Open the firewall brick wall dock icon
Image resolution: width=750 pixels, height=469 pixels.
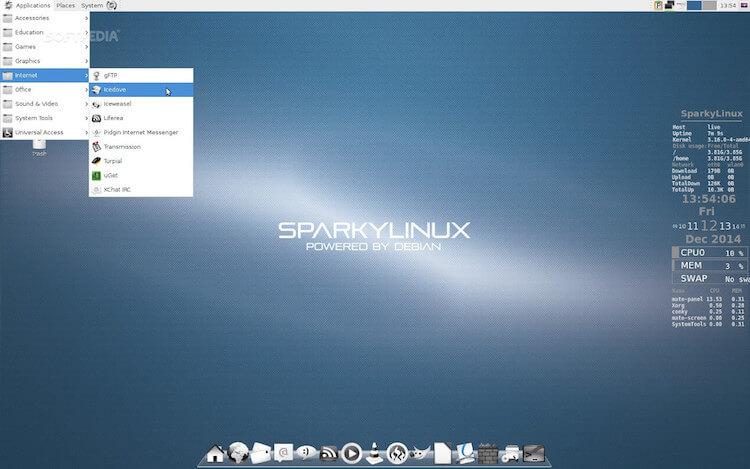tap(488, 454)
